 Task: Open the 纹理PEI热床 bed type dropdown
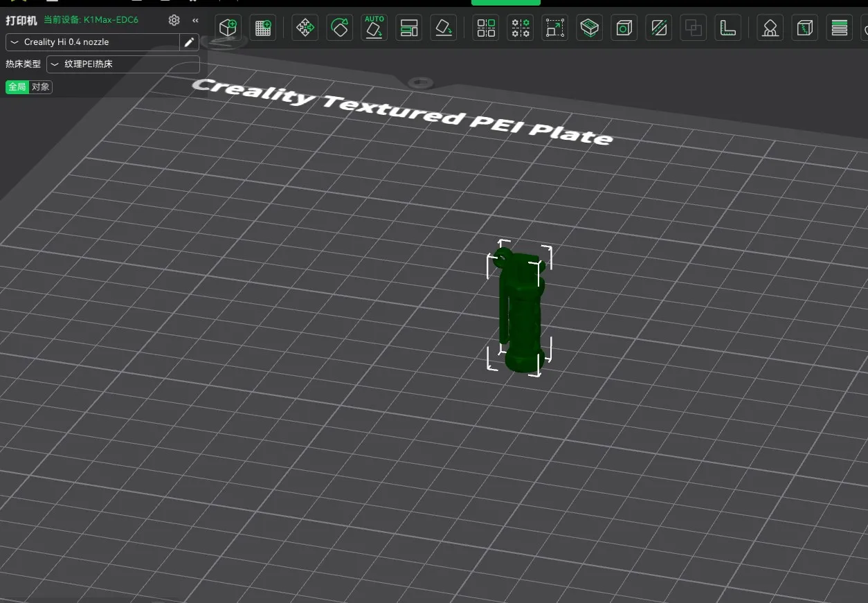point(123,64)
